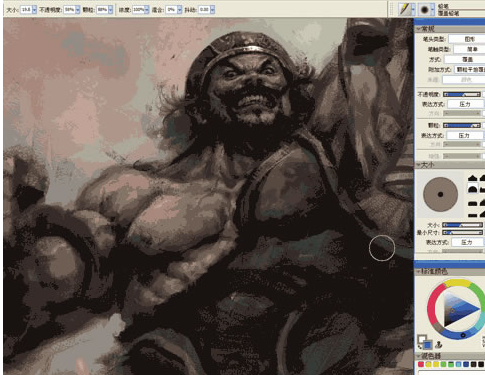Collapse the 大小 panel section
Screen dimensions: 485x375
[419, 165]
